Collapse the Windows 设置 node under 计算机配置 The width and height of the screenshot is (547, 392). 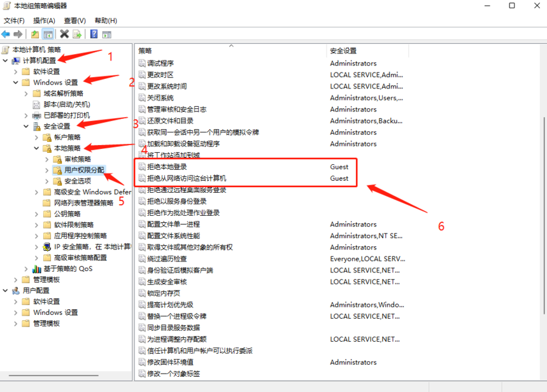tap(16, 83)
